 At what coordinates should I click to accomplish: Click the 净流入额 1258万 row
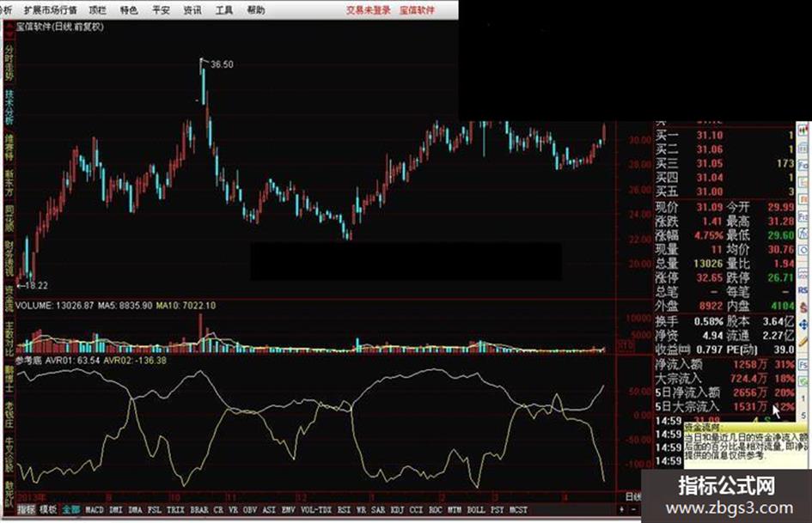pyautogui.click(x=725, y=364)
